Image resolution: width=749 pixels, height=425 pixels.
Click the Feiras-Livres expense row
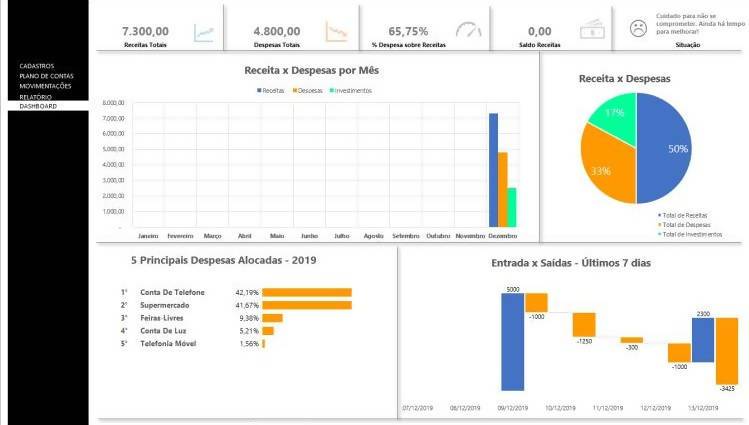pos(202,318)
